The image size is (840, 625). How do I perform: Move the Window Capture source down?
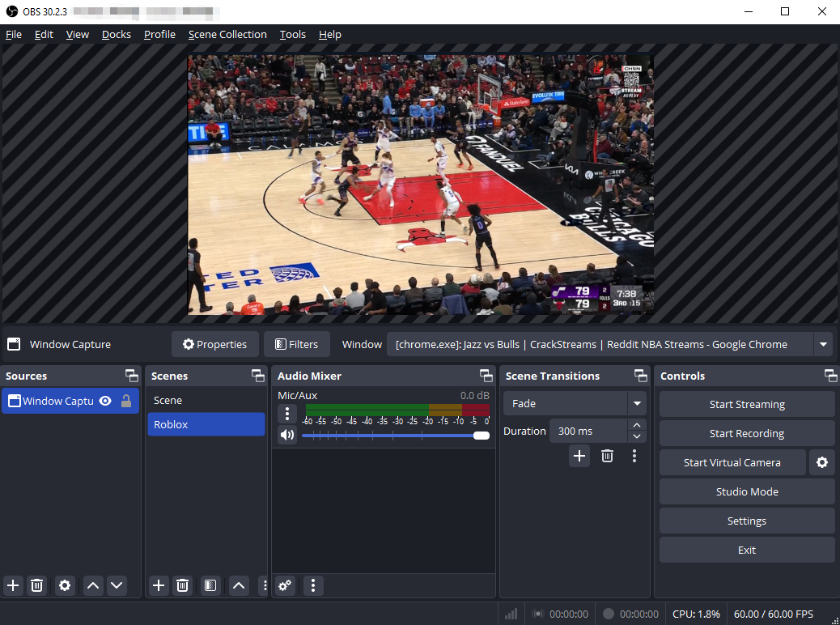(117, 585)
